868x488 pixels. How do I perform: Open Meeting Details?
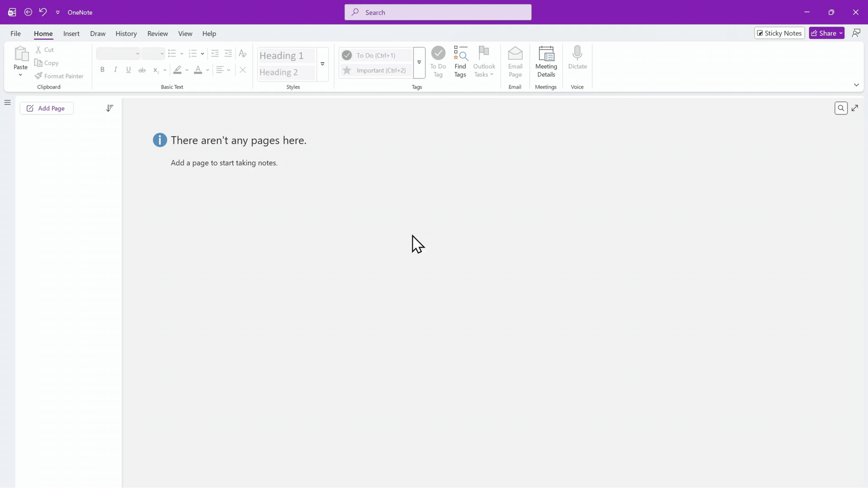point(546,62)
